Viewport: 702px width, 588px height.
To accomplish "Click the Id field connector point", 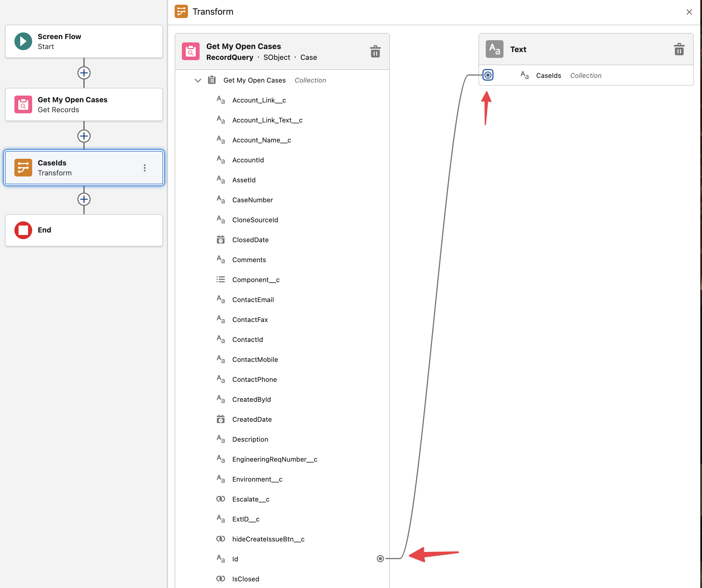I will pos(380,559).
